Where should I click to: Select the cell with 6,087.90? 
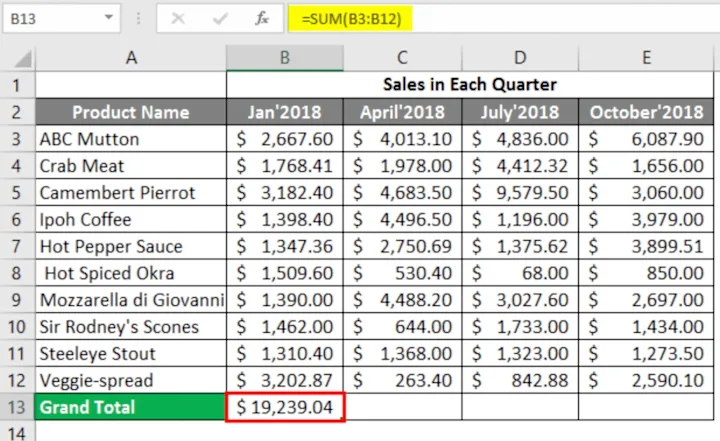646,139
